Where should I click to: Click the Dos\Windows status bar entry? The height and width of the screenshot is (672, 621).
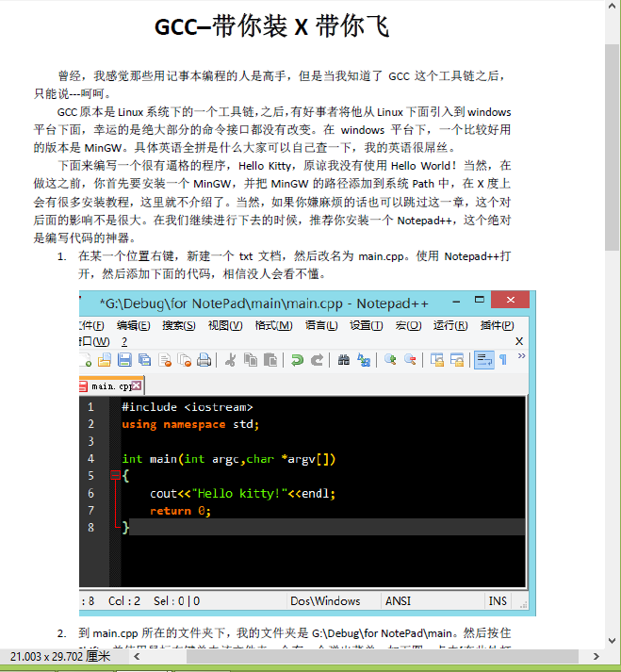point(325,601)
